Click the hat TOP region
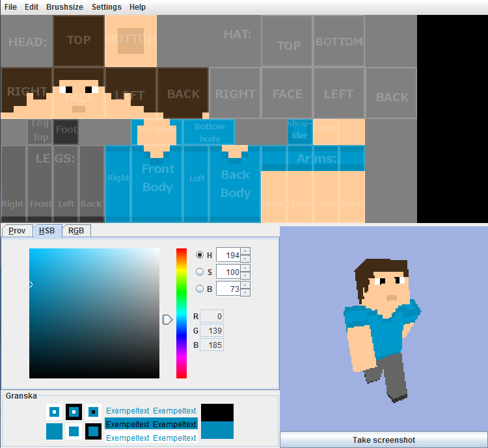The width and height of the screenshot is (488, 448). point(287,41)
